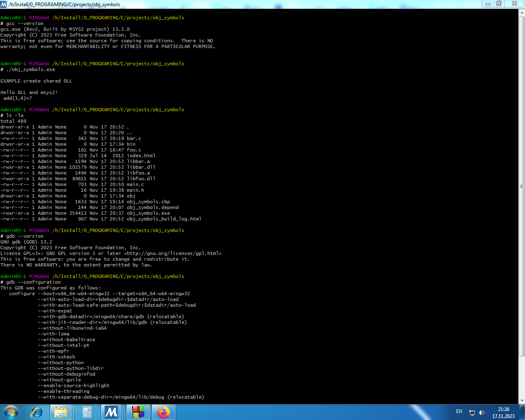Click the MSYS2 window title bar icon

(3, 4)
